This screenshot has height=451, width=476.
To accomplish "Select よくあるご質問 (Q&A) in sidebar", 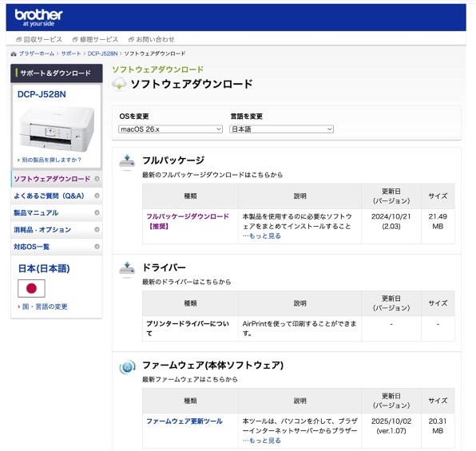I will click(x=57, y=196).
